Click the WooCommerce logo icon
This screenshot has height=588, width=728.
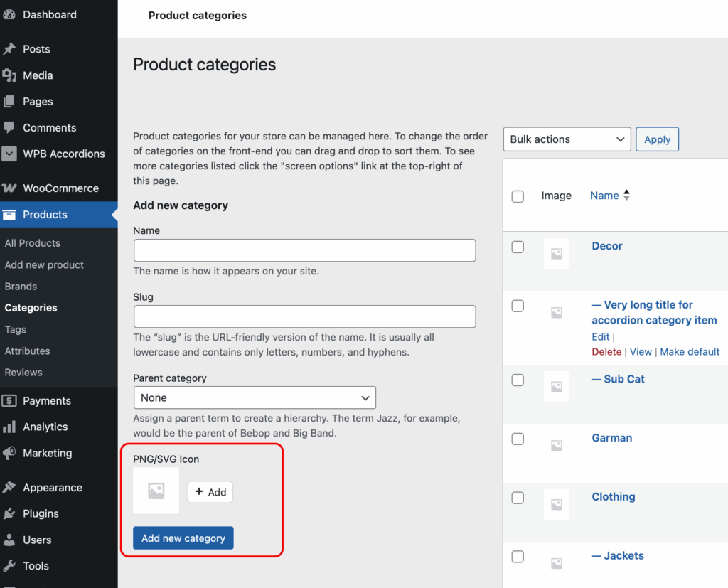click(9, 188)
